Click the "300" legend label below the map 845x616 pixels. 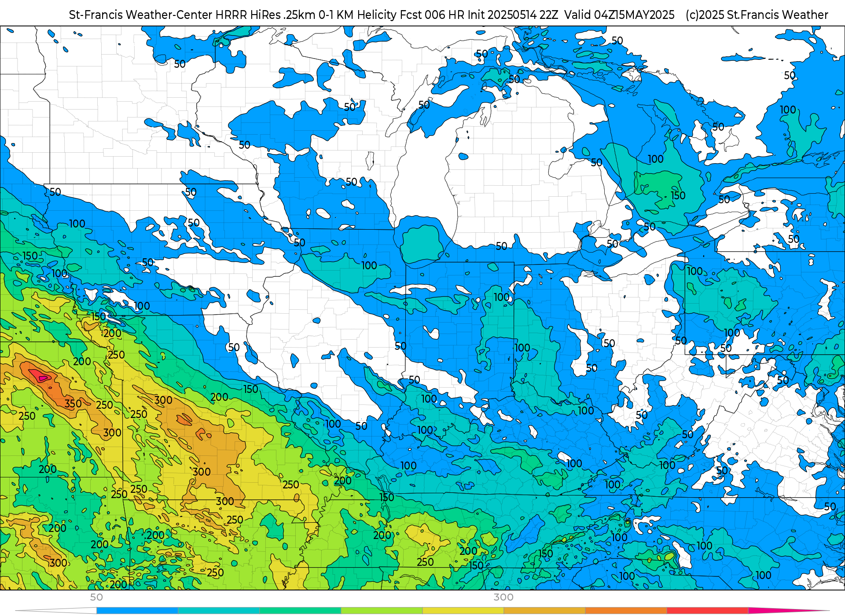click(x=503, y=597)
